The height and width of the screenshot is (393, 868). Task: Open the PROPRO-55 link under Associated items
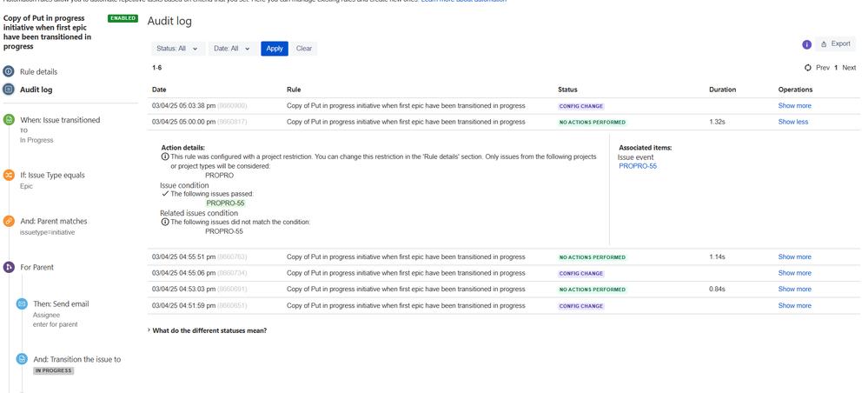(638, 166)
